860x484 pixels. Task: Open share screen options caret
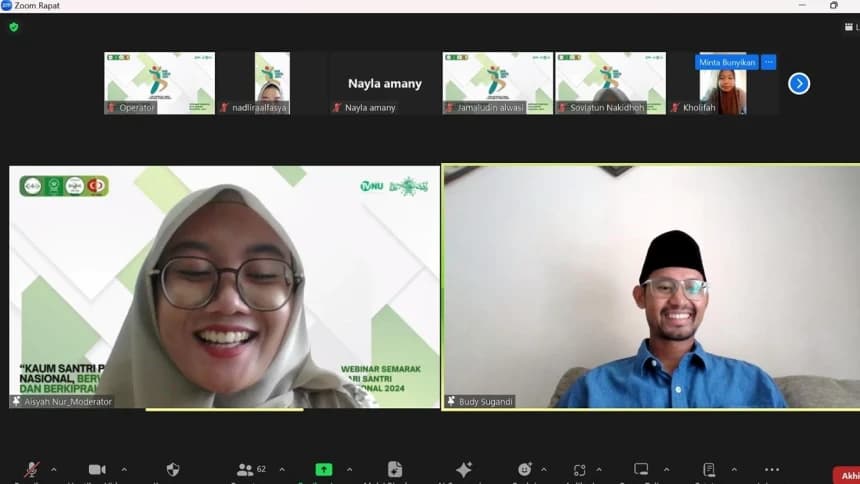pos(349,469)
